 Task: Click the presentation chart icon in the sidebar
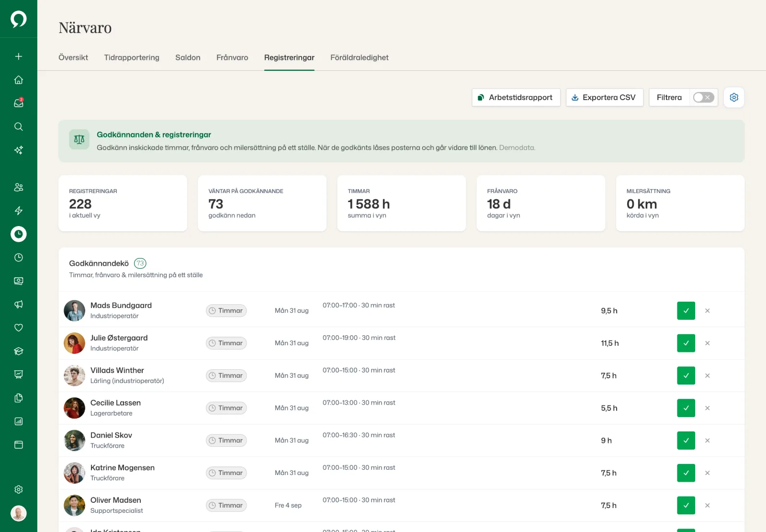[19, 374]
